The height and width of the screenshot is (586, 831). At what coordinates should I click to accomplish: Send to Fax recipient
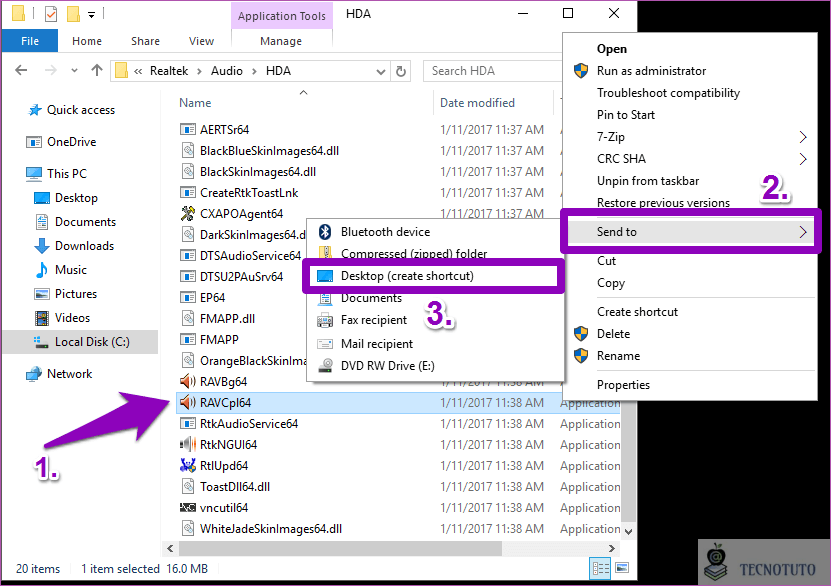pos(374,320)
